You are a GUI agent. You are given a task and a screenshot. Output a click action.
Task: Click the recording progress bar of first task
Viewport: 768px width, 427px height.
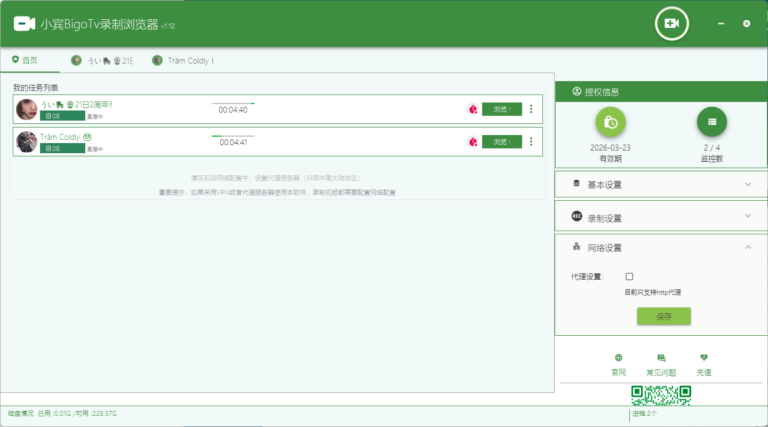click(233, 103)
